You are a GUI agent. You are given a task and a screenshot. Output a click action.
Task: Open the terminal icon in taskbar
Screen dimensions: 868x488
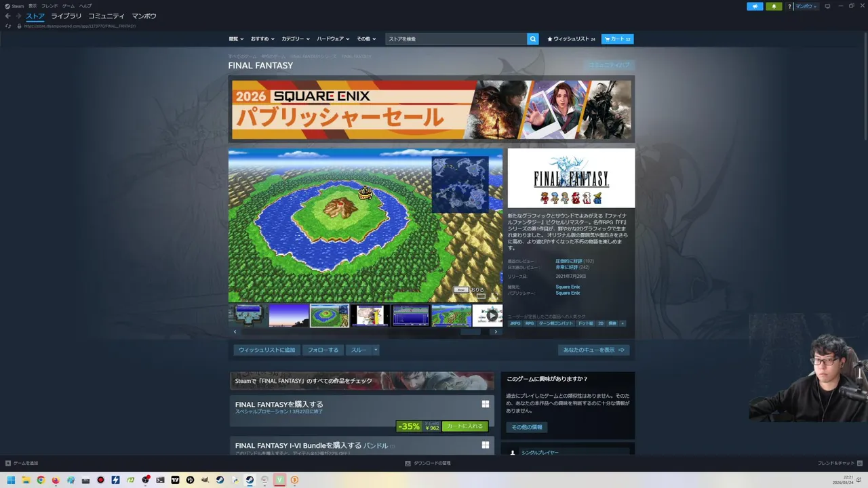[160, 480]
